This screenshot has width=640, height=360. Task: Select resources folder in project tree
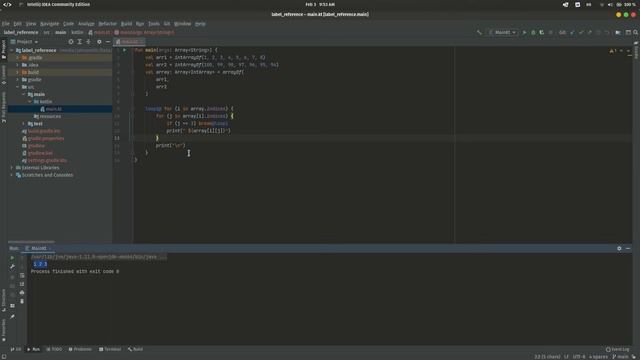click(48, 116)
